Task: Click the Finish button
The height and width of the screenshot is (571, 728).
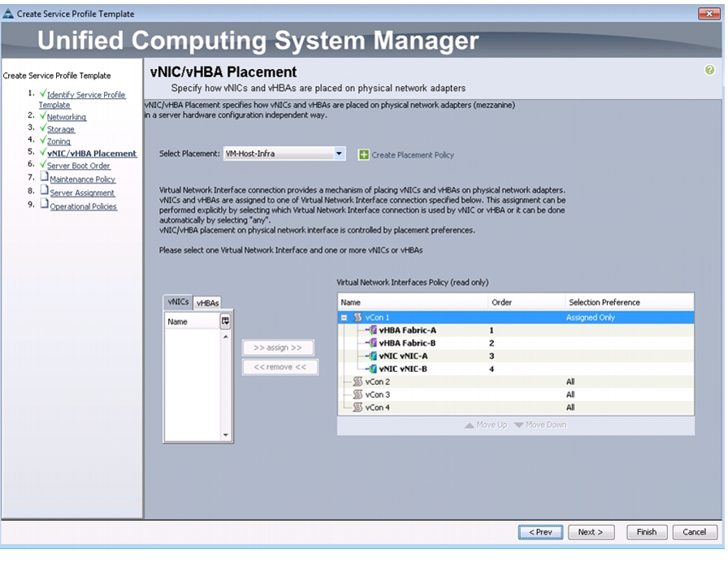Action: (646, 532)
